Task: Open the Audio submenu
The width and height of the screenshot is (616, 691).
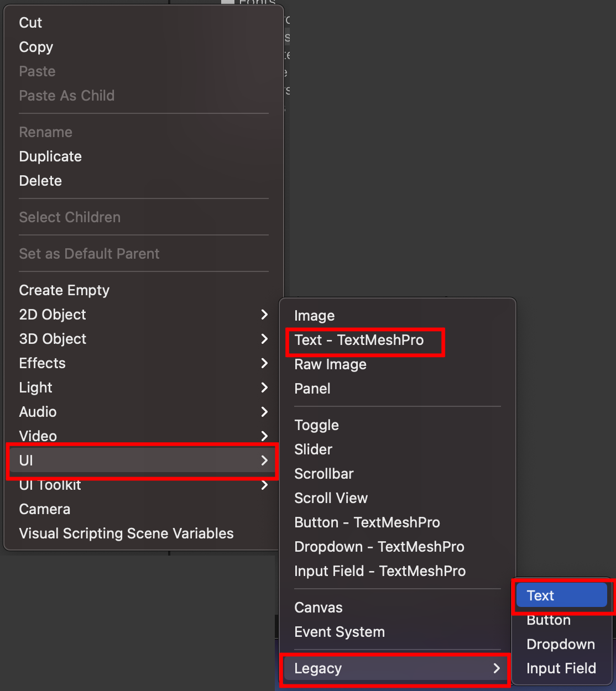Action: (38, 412)
